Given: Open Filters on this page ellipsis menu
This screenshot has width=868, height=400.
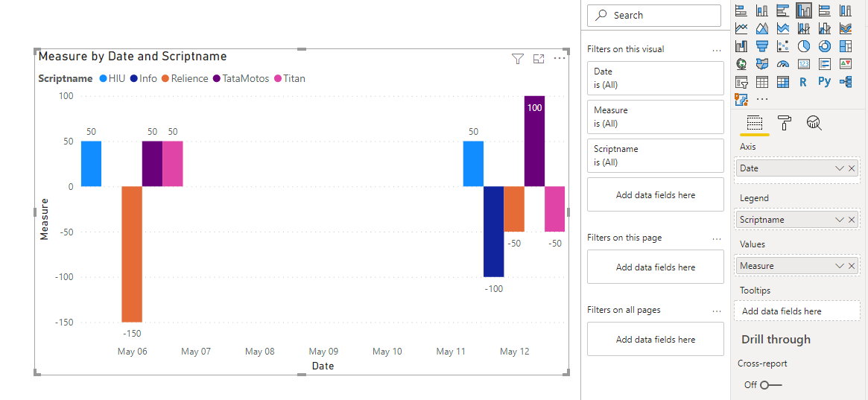Looking at the screenshot, I should [x=717, y=238].
